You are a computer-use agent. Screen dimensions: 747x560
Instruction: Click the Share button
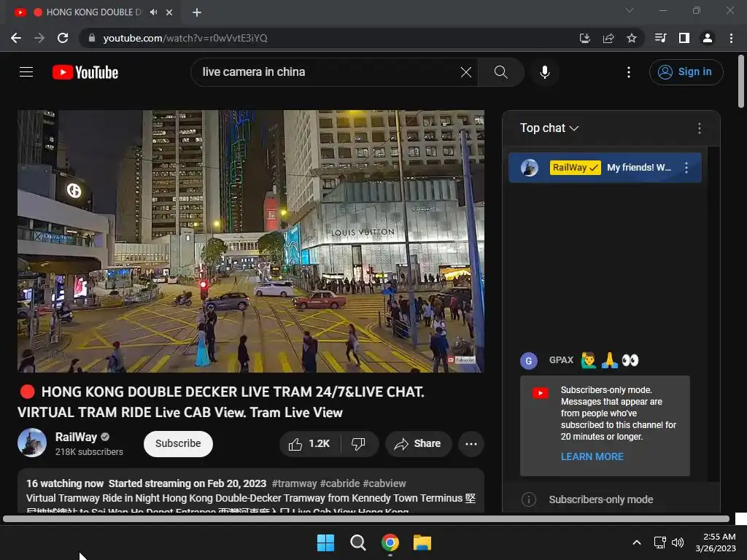click(x=418, y=444)
